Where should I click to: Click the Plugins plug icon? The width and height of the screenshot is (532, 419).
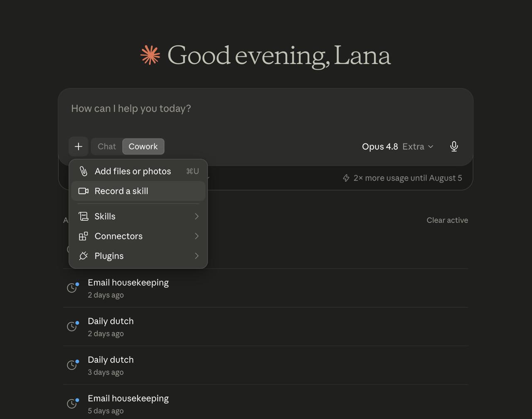[83, 256]
